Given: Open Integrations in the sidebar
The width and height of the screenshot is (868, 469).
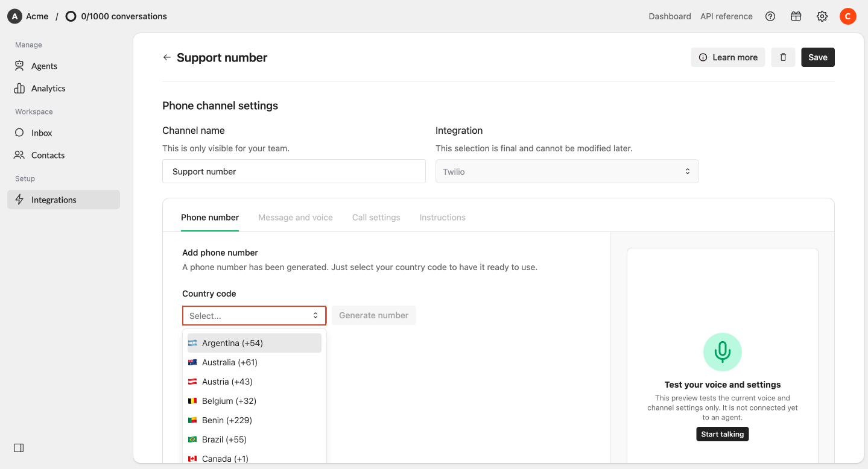Looking at the screenshot, I should click(63, 200).
